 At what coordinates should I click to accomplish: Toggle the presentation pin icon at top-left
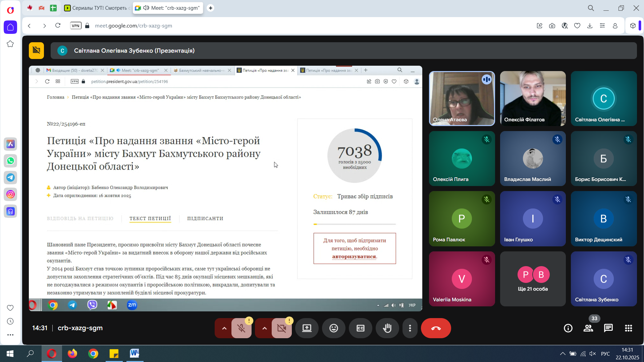click(36, 51)
